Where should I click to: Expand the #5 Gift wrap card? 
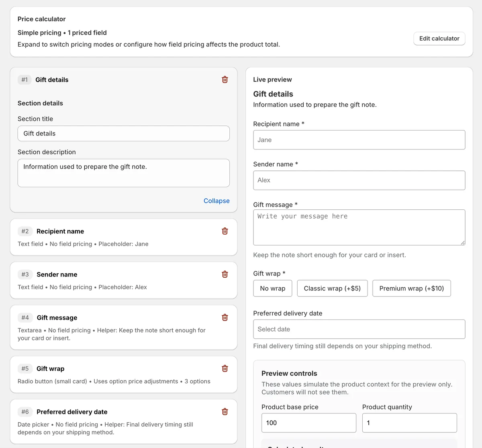point(124,374)
